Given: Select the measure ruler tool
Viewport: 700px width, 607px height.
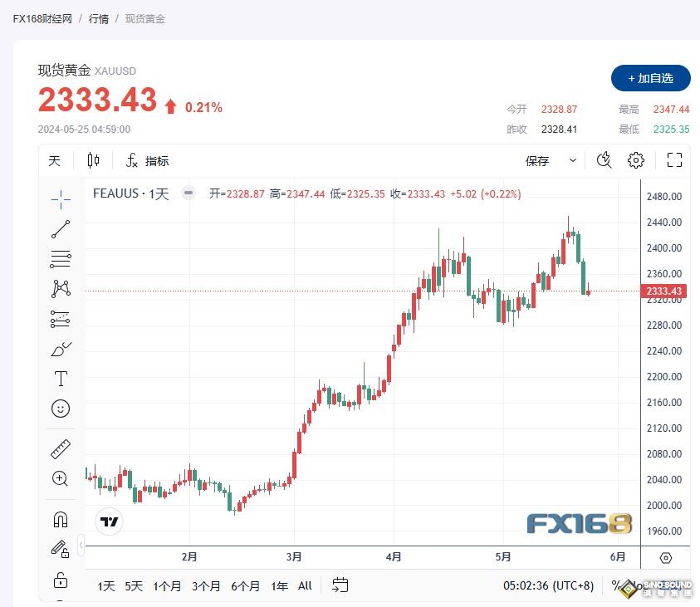Looking at the screenshot, I should (x=60, y=447).
